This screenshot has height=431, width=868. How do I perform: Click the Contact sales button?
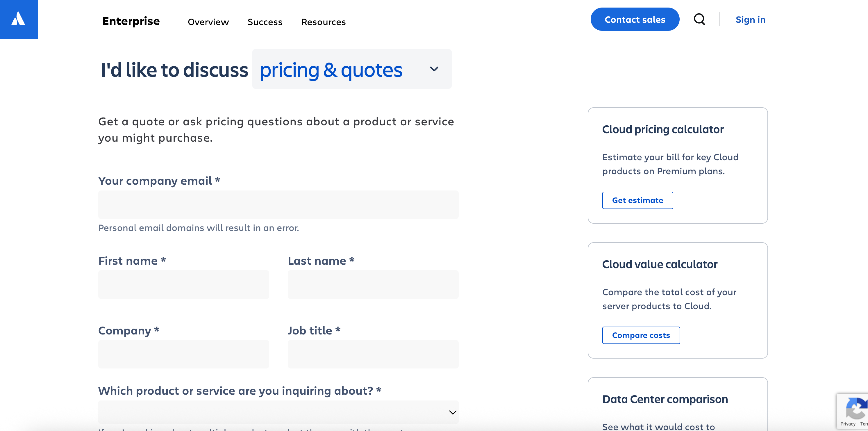point(635,19)
